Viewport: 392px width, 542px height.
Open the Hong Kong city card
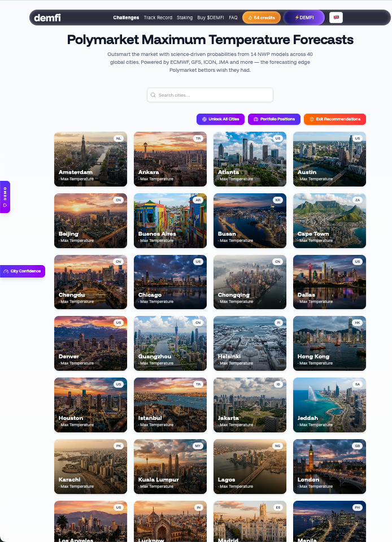[329, 343]
